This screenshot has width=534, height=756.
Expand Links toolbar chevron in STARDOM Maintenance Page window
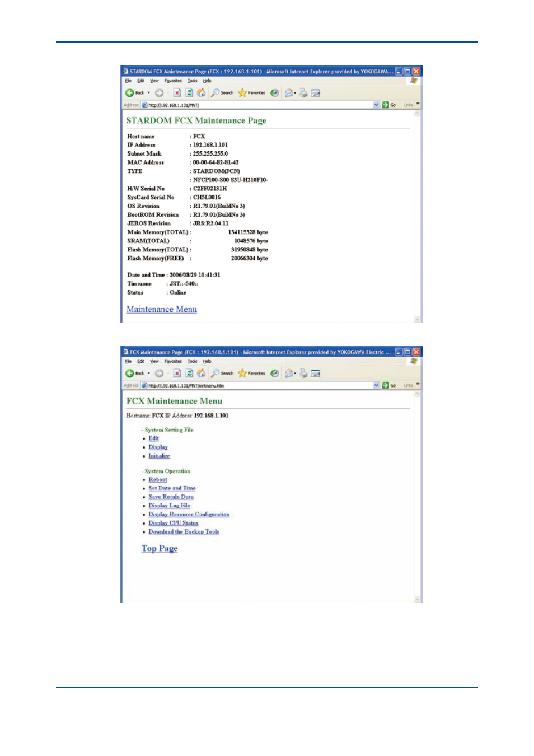click(x=418, y=104)
